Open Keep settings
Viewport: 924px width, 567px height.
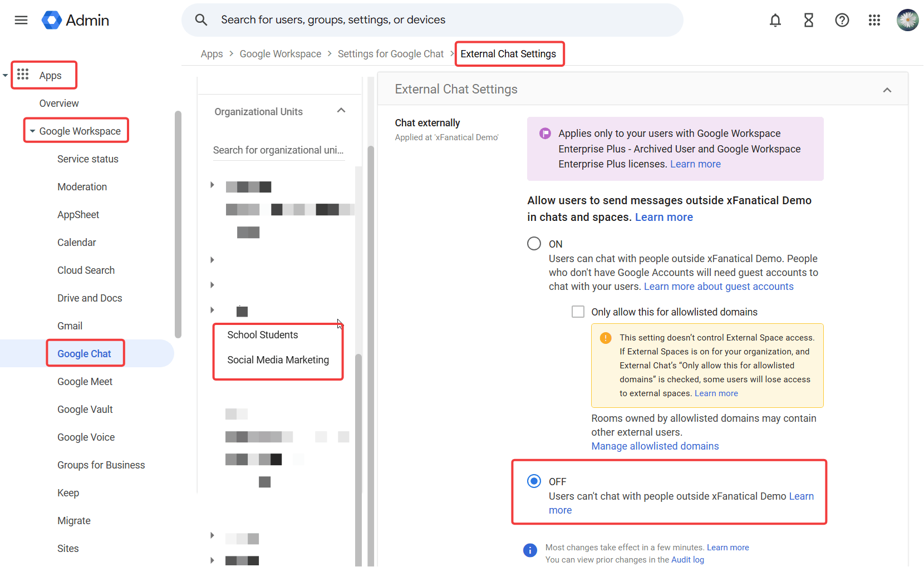(x=68, y=493)
